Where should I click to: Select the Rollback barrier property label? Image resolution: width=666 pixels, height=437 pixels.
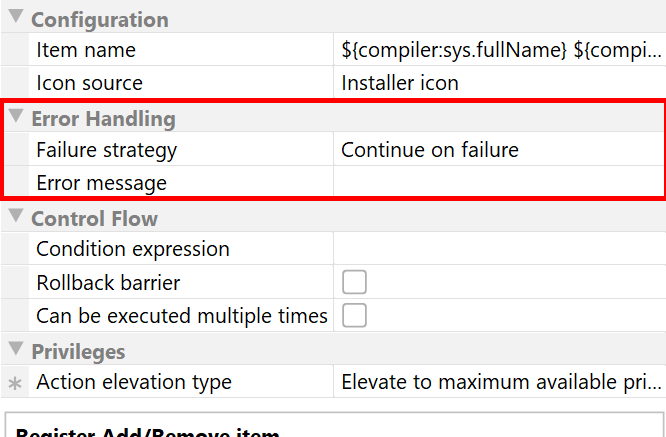point(108,283)
